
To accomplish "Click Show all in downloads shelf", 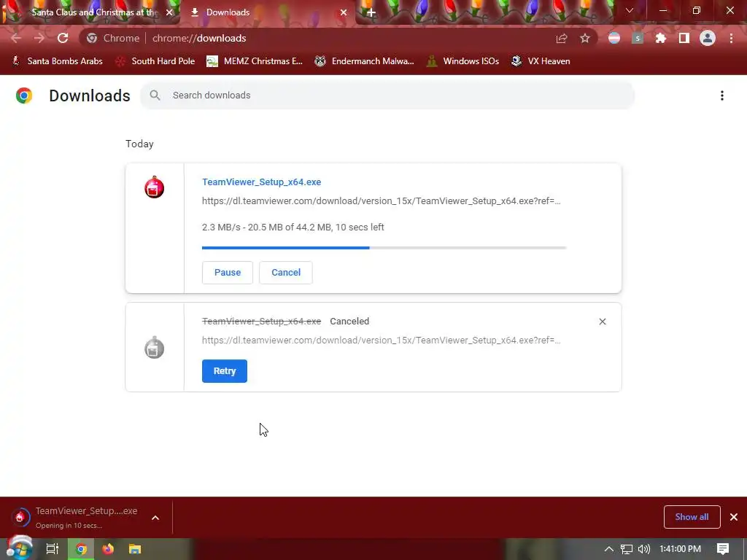I will click(x=692, y=517).
